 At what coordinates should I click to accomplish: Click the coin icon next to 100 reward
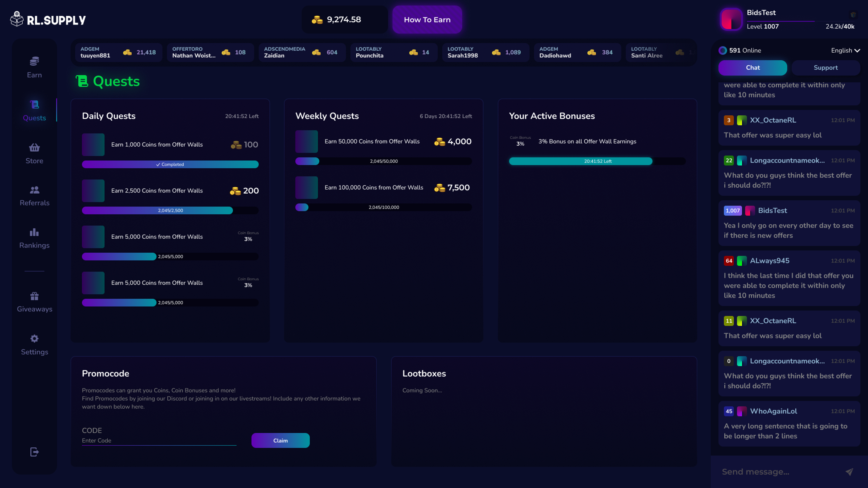point(236,145)
